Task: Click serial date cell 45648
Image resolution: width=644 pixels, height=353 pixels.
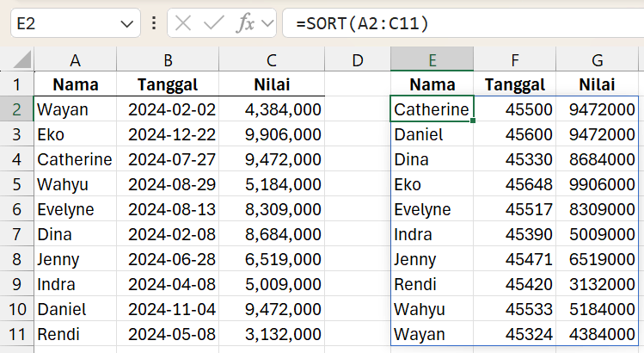Action: coord(515,184)
